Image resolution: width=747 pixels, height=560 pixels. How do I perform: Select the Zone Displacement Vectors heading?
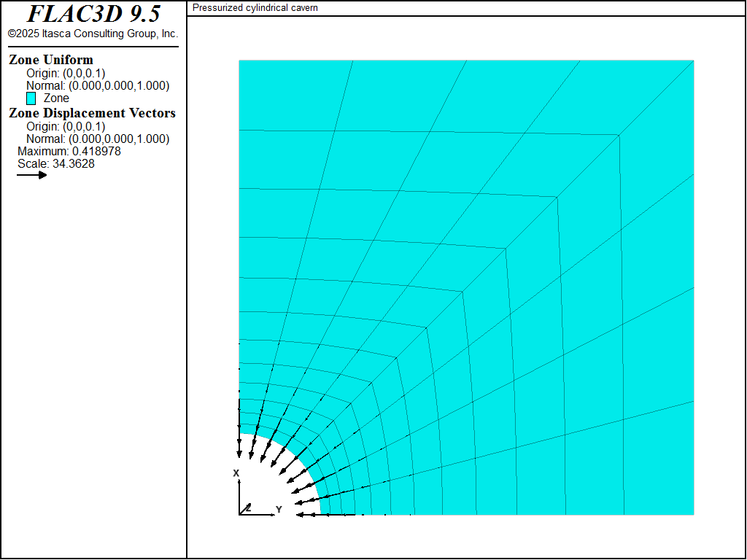pyautogui.click(x=93, y=113)
